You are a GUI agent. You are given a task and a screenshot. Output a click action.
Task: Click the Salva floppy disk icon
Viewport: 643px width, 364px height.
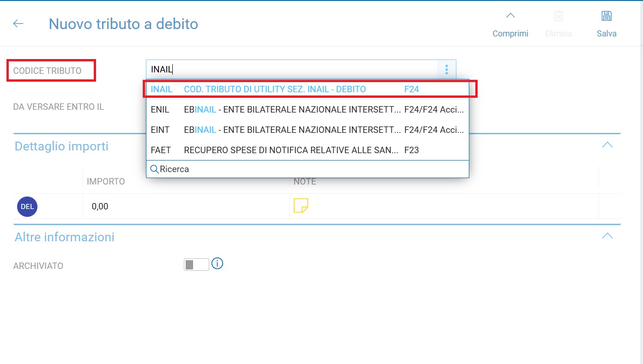[x=606, y=16]
